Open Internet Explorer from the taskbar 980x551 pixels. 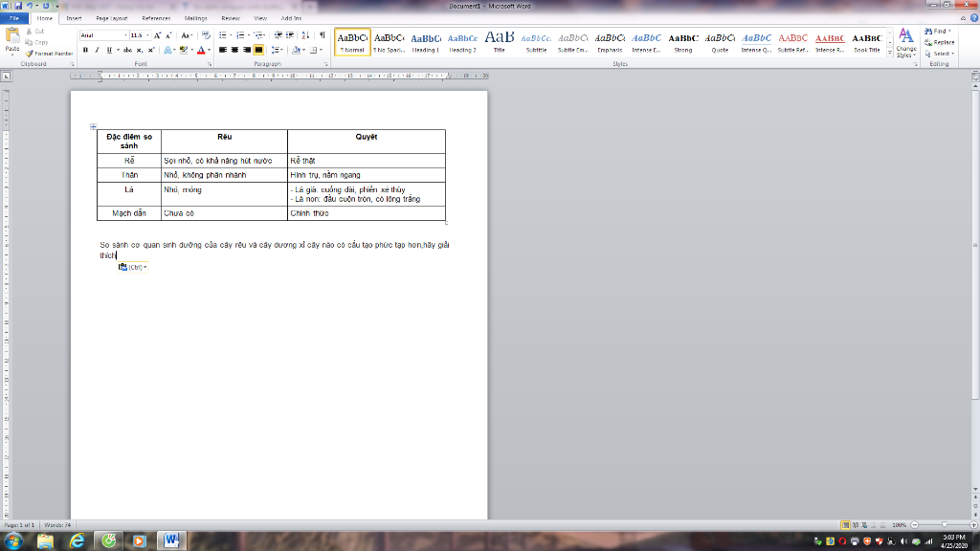coord(77,540)
